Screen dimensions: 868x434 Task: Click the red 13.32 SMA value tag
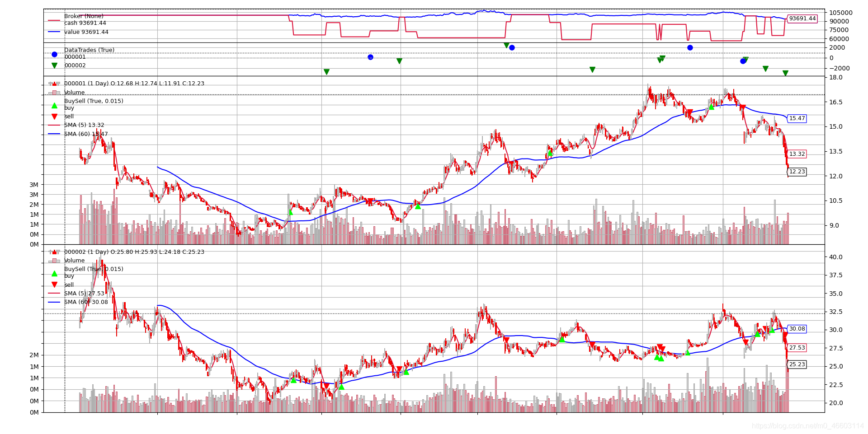(797, 154)
